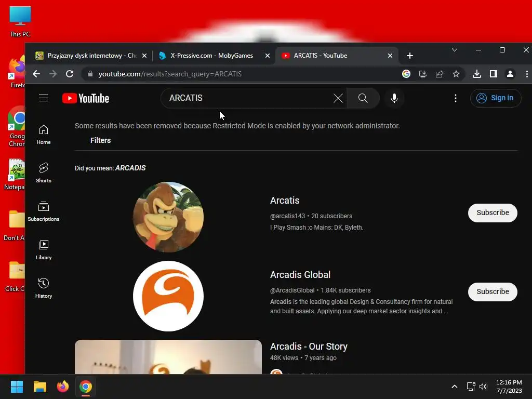Close the Przyjazny dysk internetowy tab

click(x=144, y=56)
